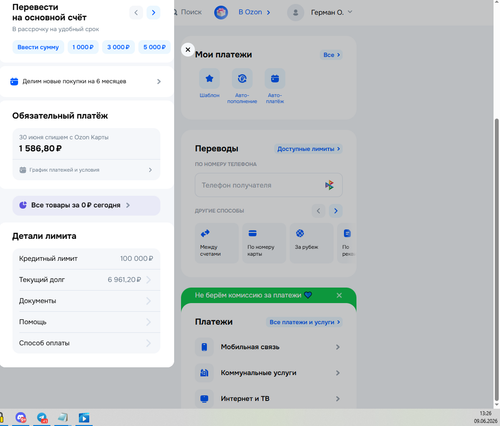The height and width of the screenshot is (426, 500).
Task: Click the Кредитный лимит 100 000 ₽ row
Action: pyautogui.click(x=86, y=259)
